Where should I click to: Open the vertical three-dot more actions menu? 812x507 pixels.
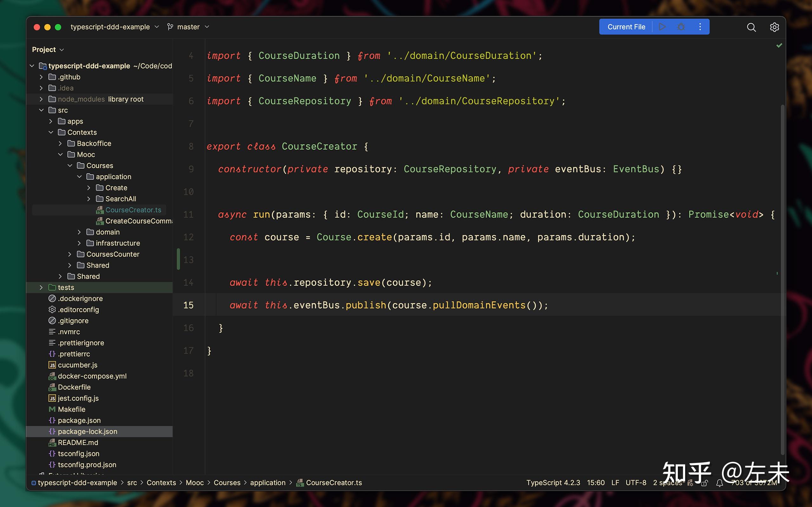(700, 27)
